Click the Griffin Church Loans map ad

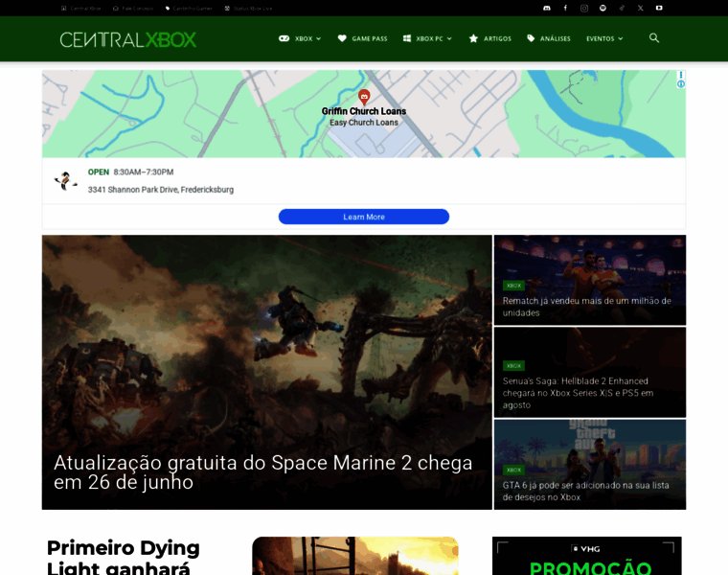point(364,114)
